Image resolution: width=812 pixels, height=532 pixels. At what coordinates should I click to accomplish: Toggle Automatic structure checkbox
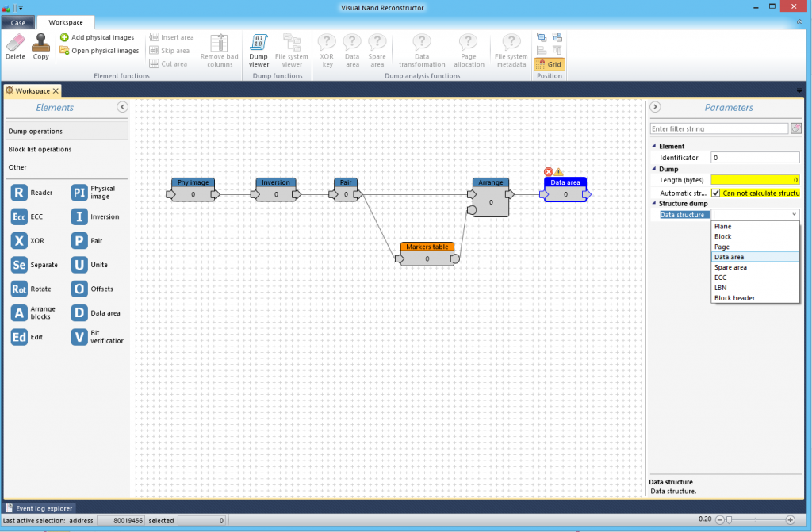[716, 193]
